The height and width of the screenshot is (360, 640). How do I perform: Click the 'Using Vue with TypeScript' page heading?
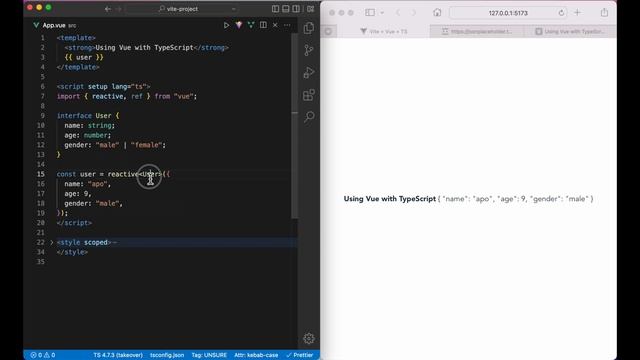[x=389, y=199]
